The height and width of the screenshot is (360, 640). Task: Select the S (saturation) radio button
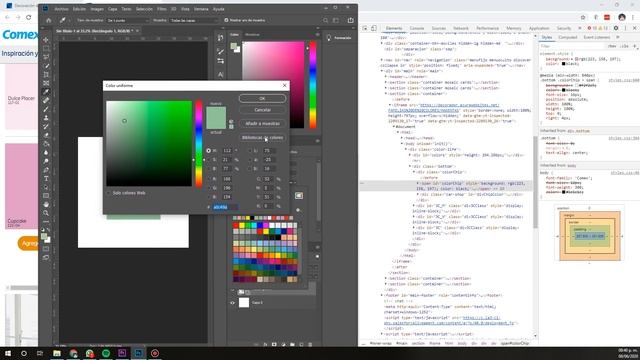209,160
